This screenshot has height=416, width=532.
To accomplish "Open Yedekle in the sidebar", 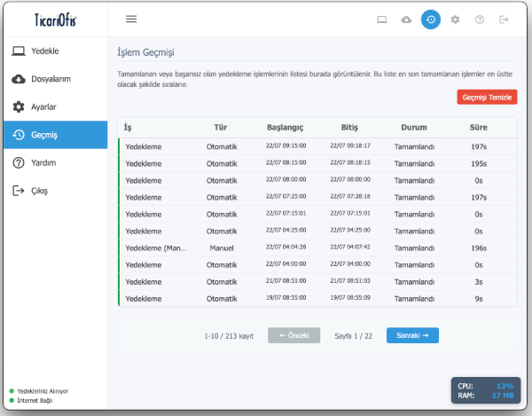I will tap(53, 51).
